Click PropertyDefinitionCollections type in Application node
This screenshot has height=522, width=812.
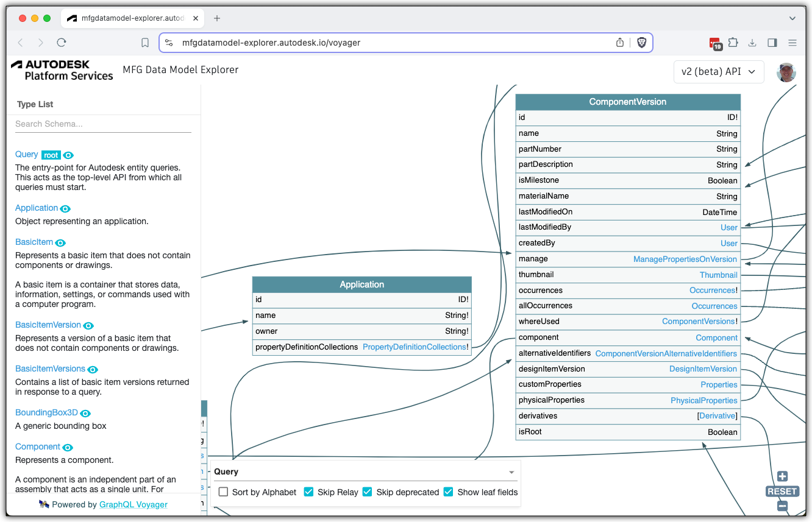click(415, 347)
